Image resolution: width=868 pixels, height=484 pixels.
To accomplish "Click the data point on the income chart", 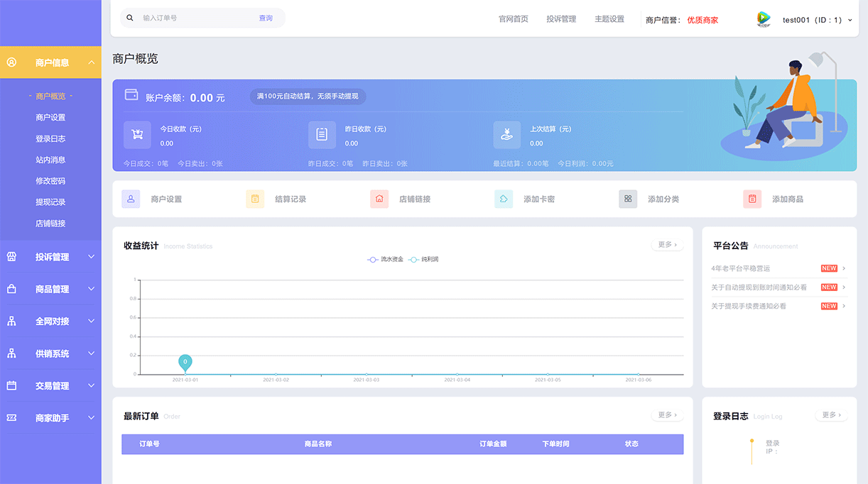I will tap(185, 363).
